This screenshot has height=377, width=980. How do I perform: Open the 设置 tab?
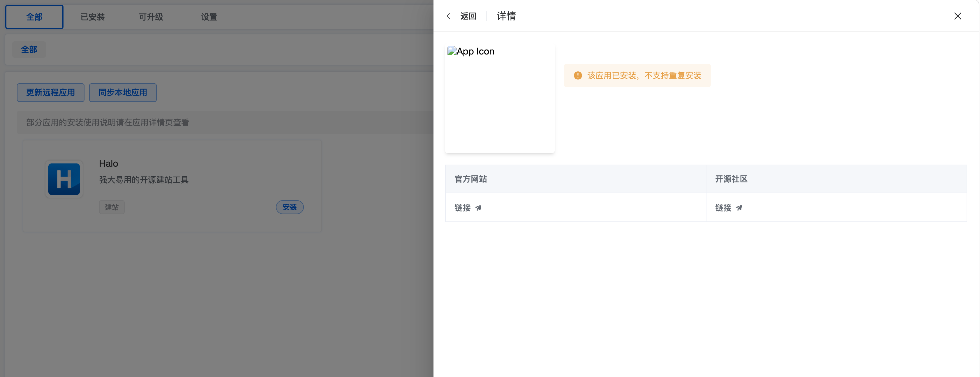pyautogui.click(x=209, y=17)
